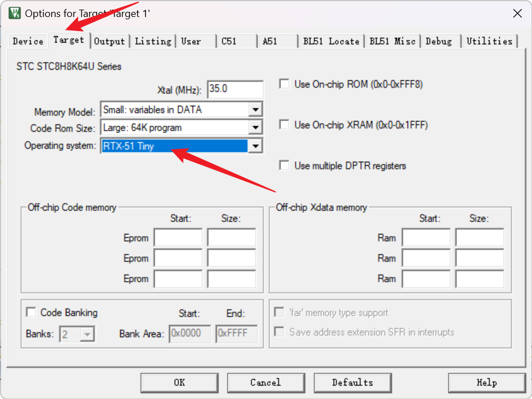The image size is (532, 399).
Task: Click the second Ram Start field
Action: 427,258
